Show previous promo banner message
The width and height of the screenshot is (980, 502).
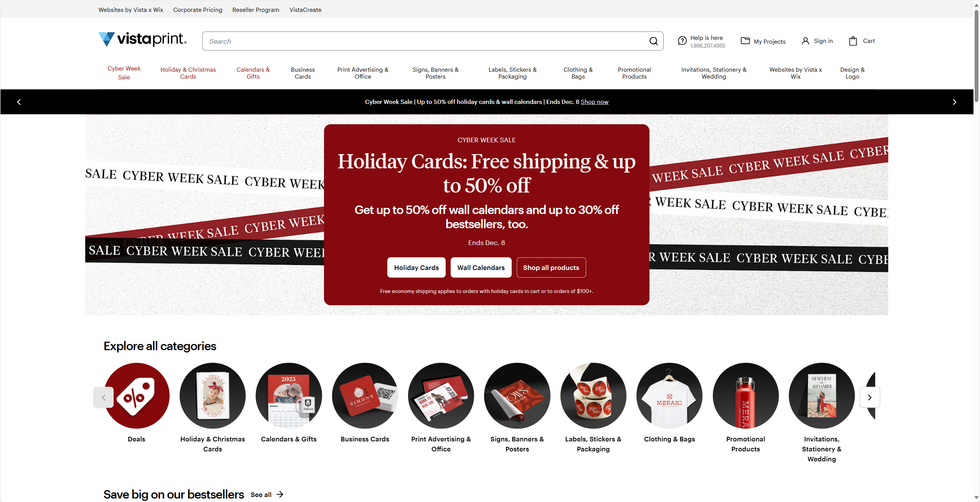pos(19,102)
